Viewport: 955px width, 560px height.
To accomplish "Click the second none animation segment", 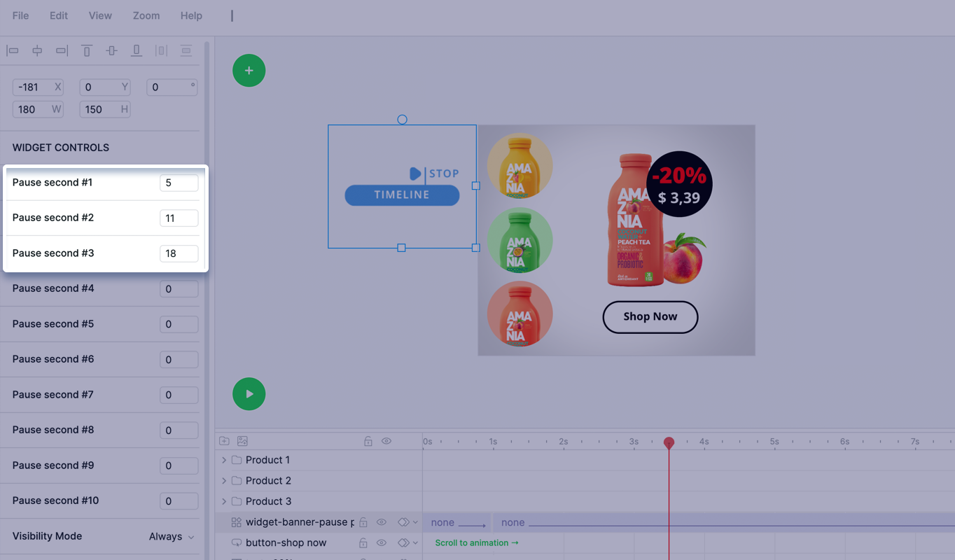I will coord(724,522).
